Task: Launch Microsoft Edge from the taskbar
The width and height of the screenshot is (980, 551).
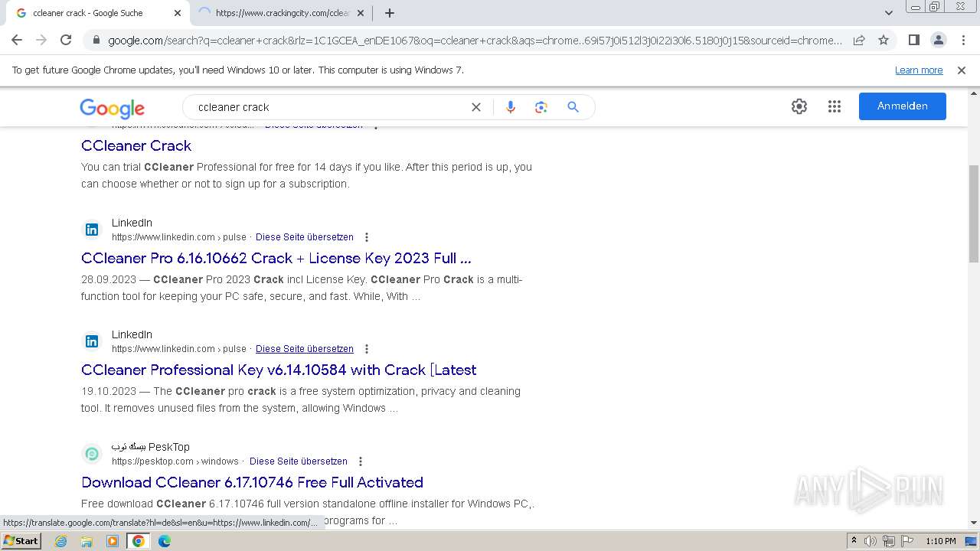Action: pyautogui.click(x=165, y=541)
